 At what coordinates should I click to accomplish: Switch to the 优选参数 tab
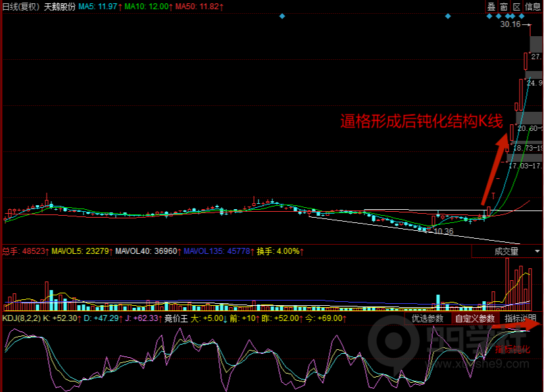pos(428,318)
